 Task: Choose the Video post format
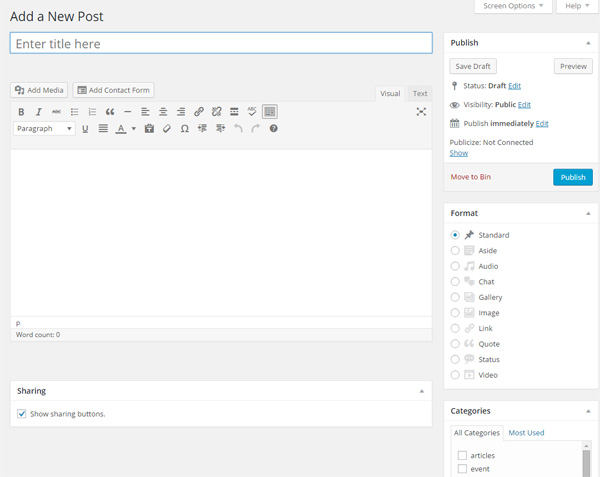pyautogui.click(x=455, y=375)
